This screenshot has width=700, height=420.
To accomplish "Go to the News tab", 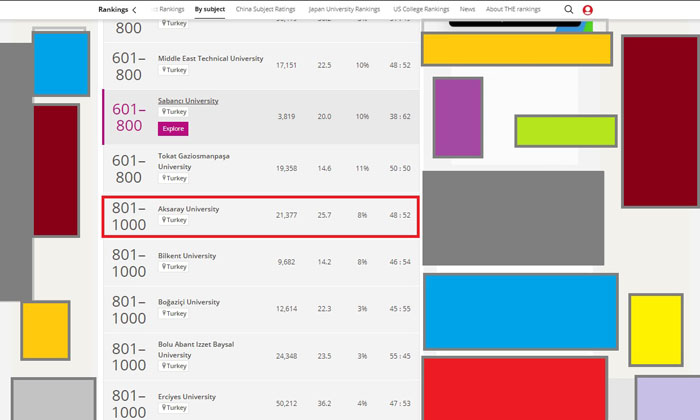I will click(467, 9).
